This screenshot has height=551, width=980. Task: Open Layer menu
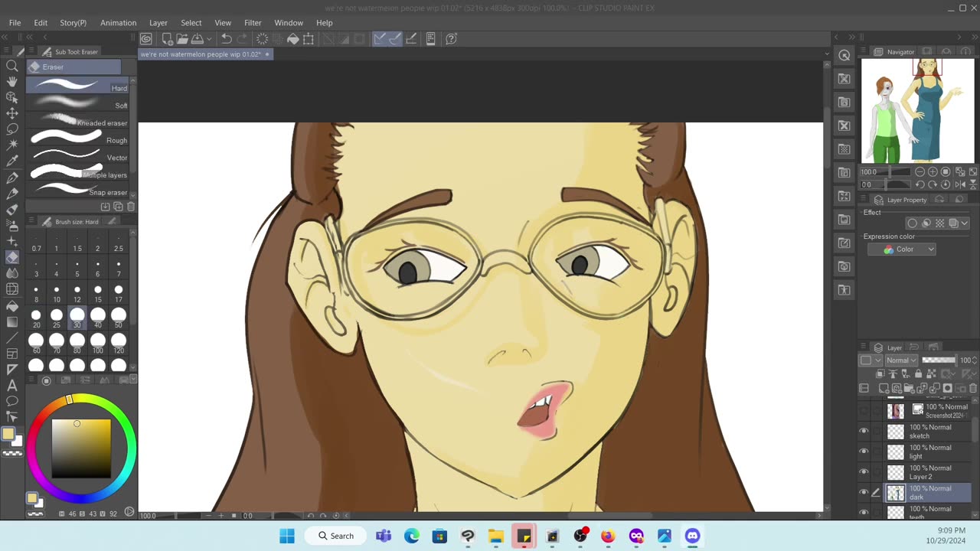click(x=158, y=23)
